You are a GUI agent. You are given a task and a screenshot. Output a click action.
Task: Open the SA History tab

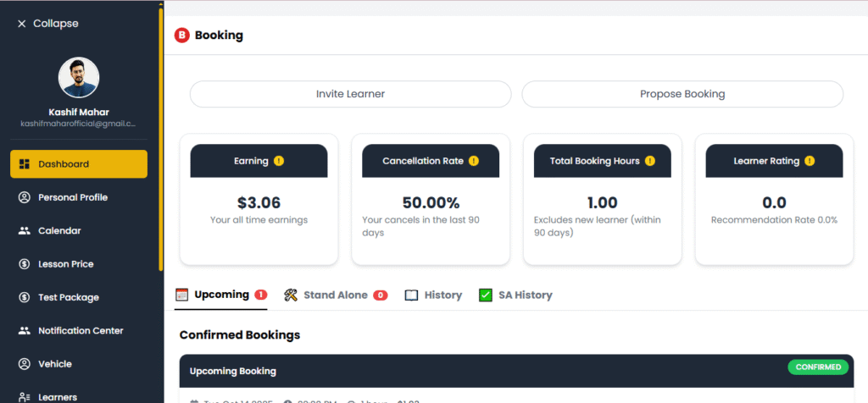point(515,295)
